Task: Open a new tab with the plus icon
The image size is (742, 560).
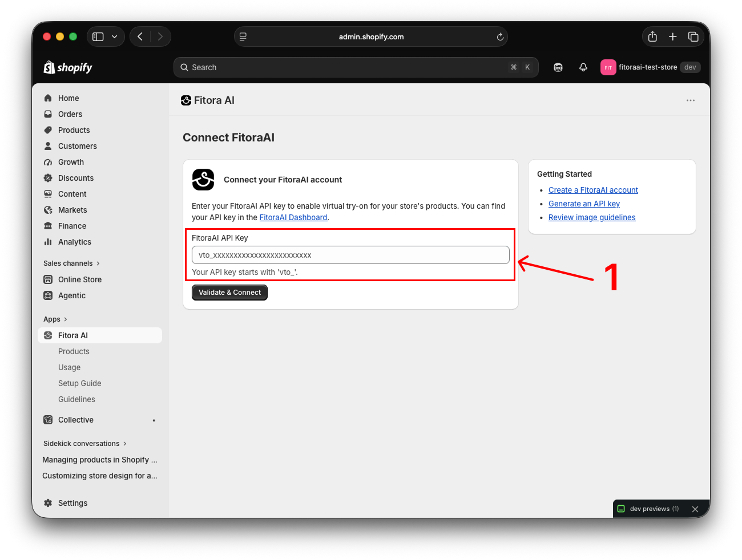Action: [x=673, y=36]
